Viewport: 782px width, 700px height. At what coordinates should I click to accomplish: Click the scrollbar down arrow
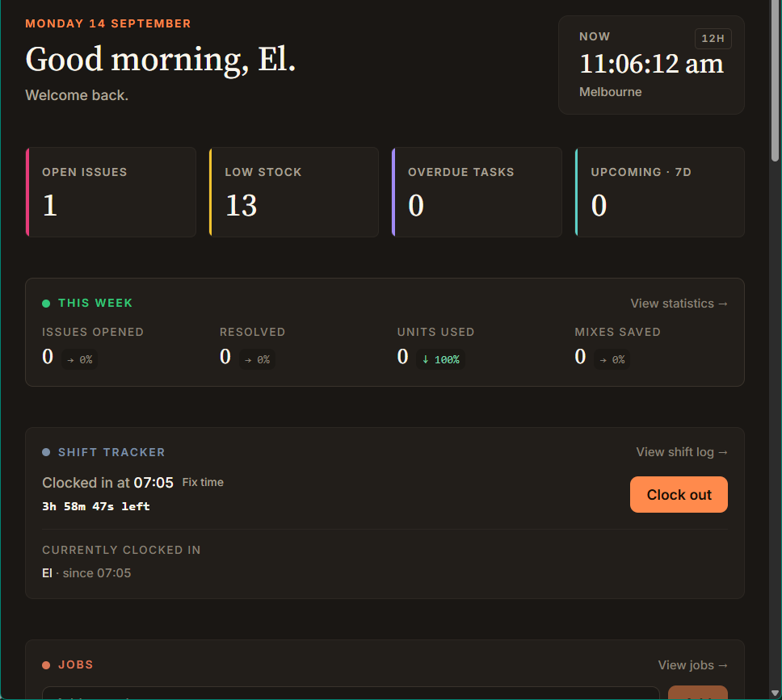(775, 693)
